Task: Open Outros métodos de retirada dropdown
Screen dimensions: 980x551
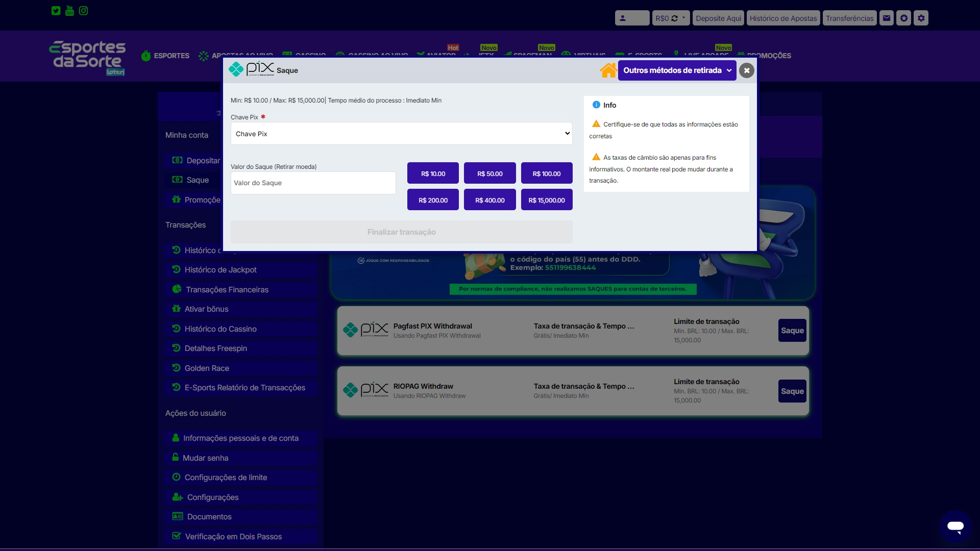Action: click(677, 70)
